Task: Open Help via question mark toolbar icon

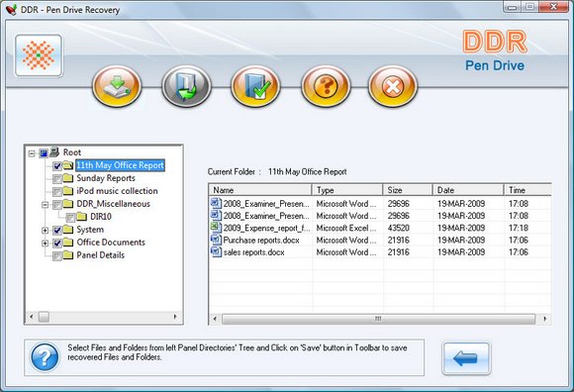Action: [x=326, y=86]
